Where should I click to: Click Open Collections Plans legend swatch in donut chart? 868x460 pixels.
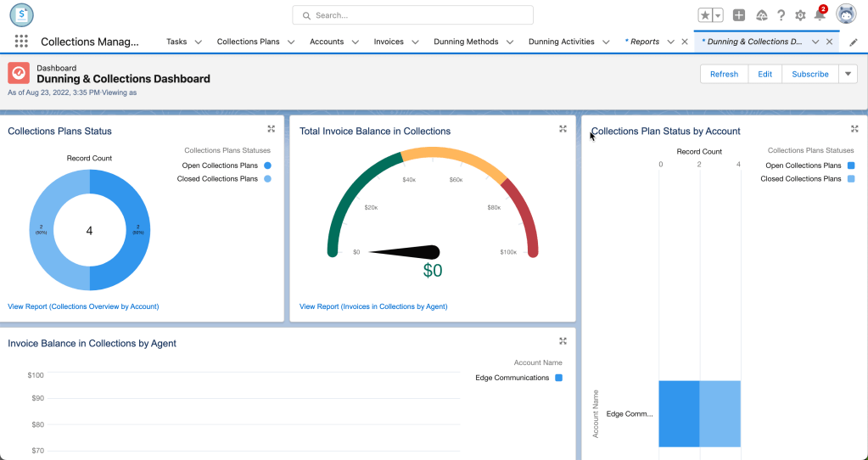(267, 165)
